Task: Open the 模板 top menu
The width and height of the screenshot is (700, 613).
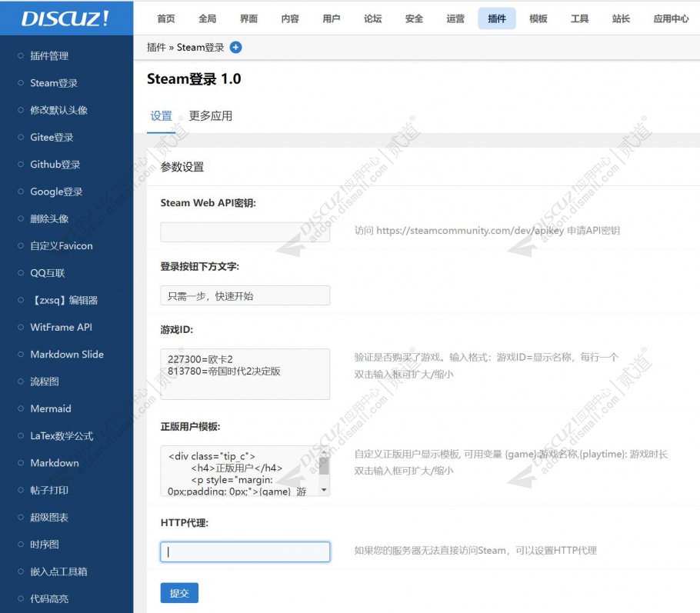Action: 538,18
